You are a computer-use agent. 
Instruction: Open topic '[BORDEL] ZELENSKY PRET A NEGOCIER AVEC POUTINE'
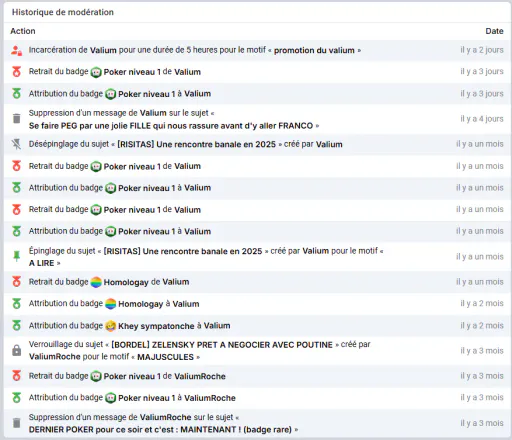(222, 345)
